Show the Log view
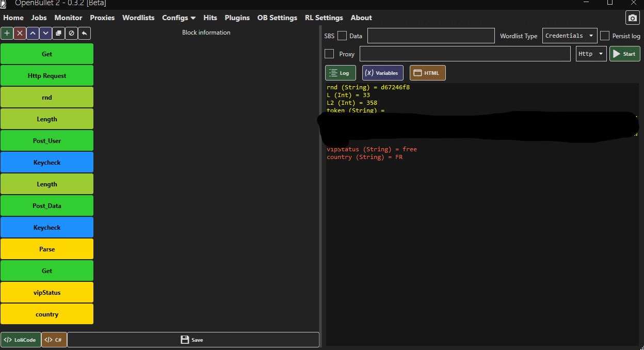The width and height of the screenshot is (644, 350). (x=340, y=73)
